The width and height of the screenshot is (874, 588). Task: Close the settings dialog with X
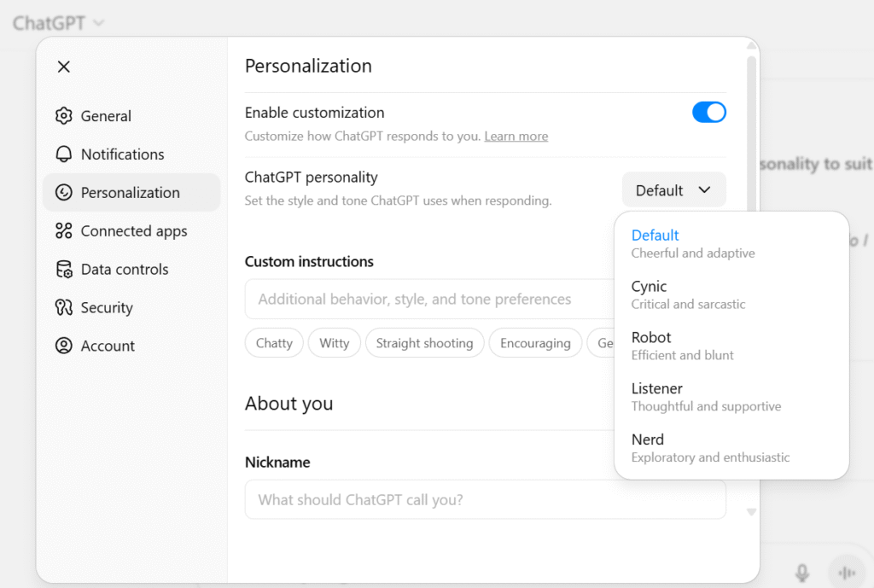[x=64, y=67]
